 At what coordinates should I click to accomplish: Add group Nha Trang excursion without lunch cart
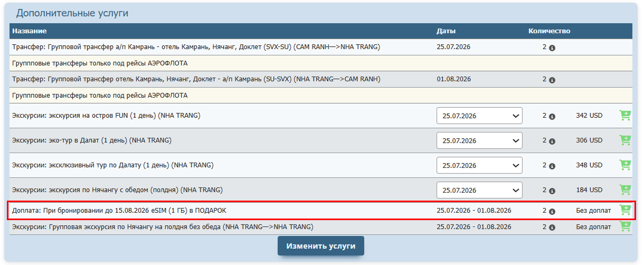click(x=625, y=226)
